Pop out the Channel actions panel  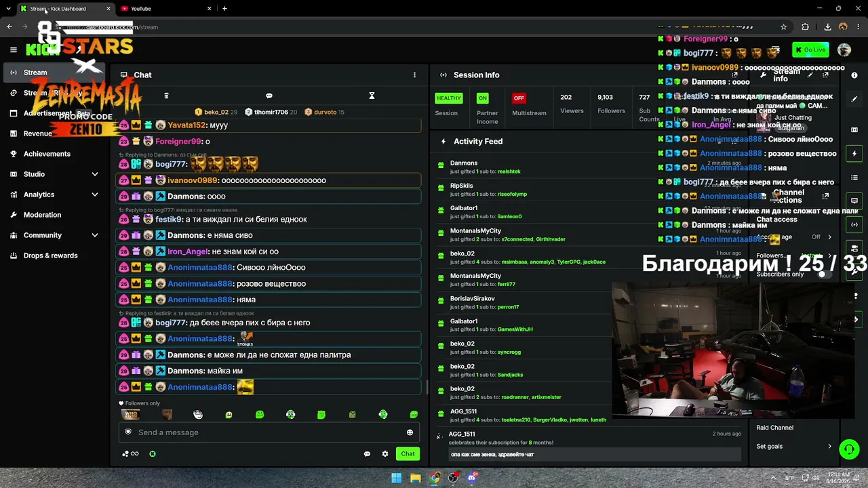[x=825, y=197]
